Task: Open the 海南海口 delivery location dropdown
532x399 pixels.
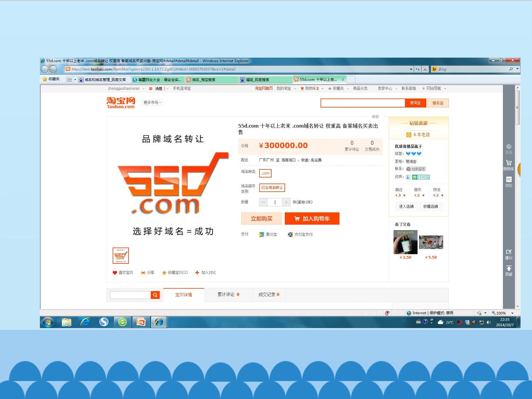Action: [x=290, y=160]
